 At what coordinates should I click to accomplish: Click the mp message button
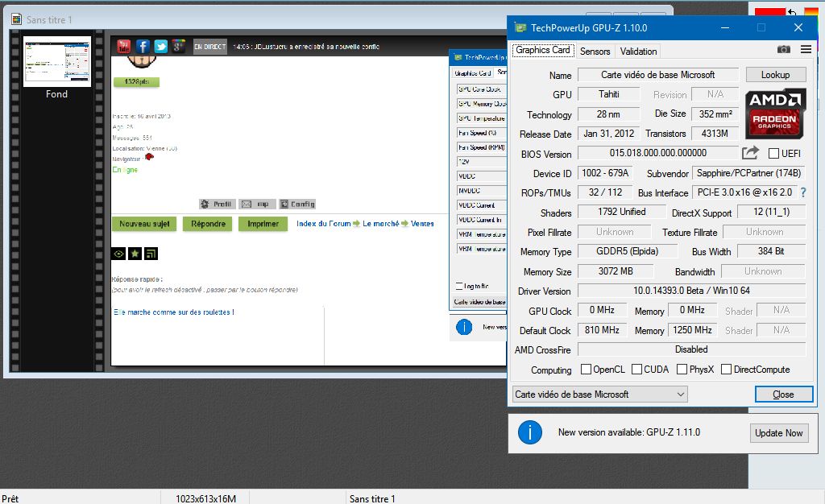257,204
